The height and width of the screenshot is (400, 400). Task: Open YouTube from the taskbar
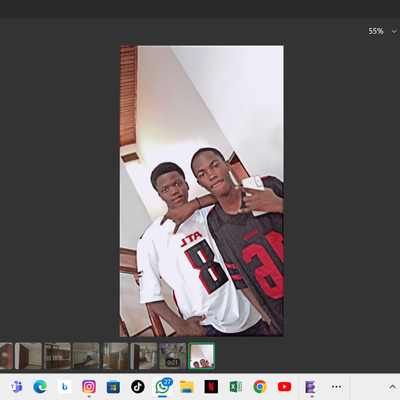284,387
